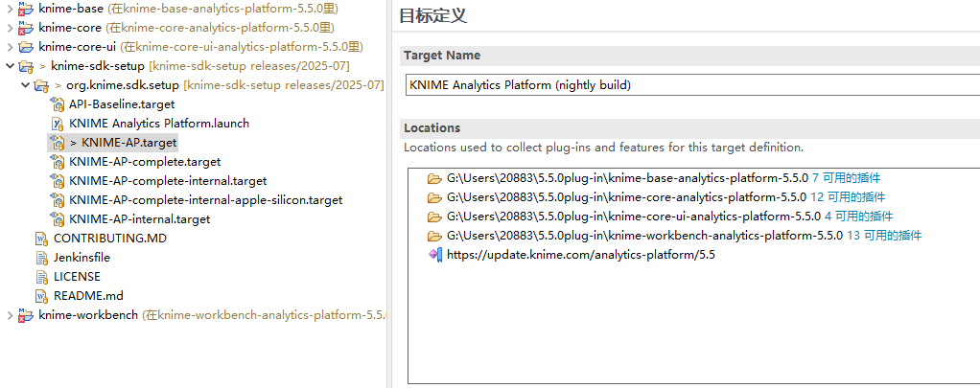Select KNIME-AP-complete-internal-apple-silicon.target
Screen dimensions: 980x388
206,200
